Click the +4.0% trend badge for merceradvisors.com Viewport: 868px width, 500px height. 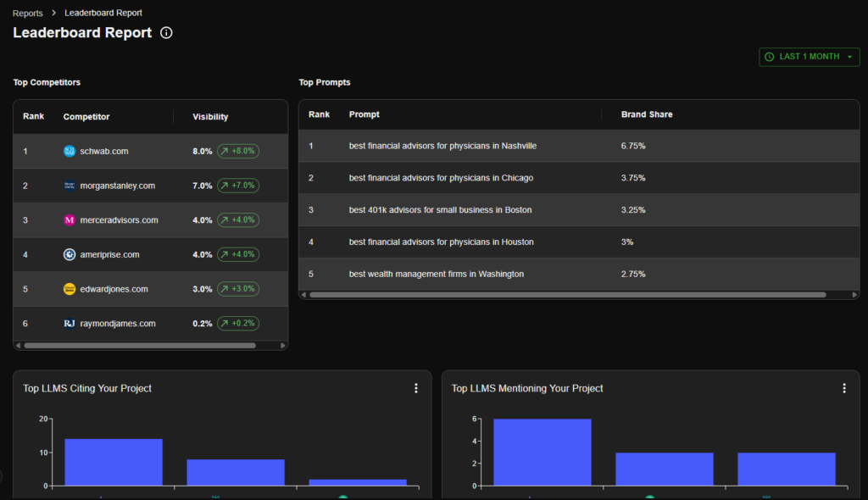238,219
